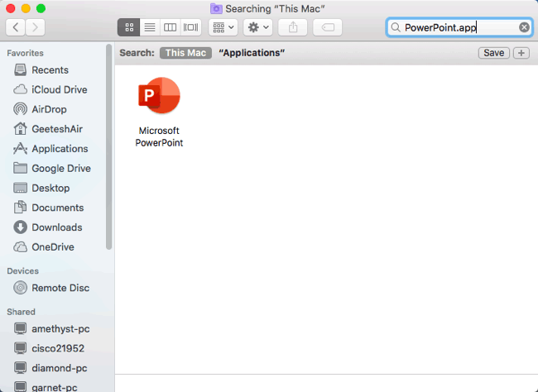Click the OneDrive cloud icon
Screen dimensions: 538x392
point(20,247)
